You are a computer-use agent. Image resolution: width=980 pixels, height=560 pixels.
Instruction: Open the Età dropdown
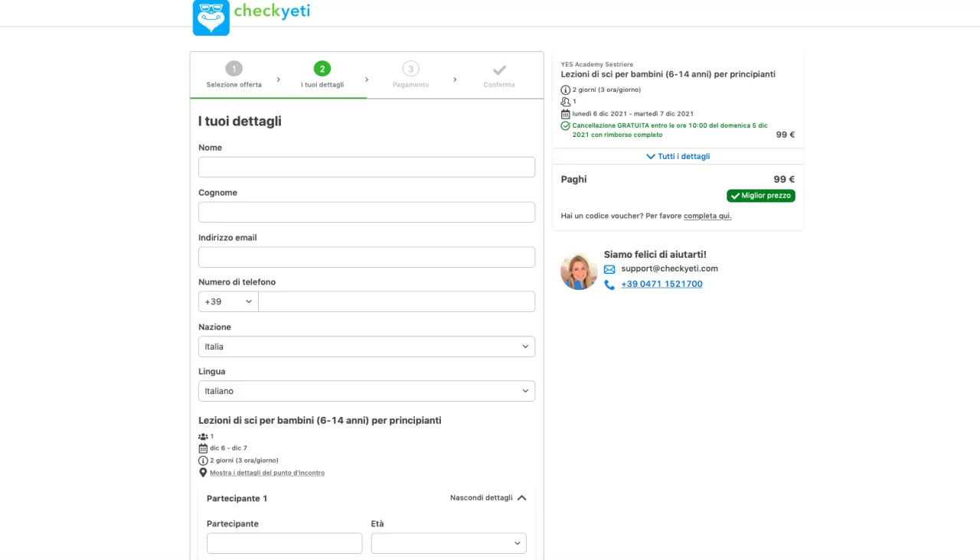click(x=449, y=543)
